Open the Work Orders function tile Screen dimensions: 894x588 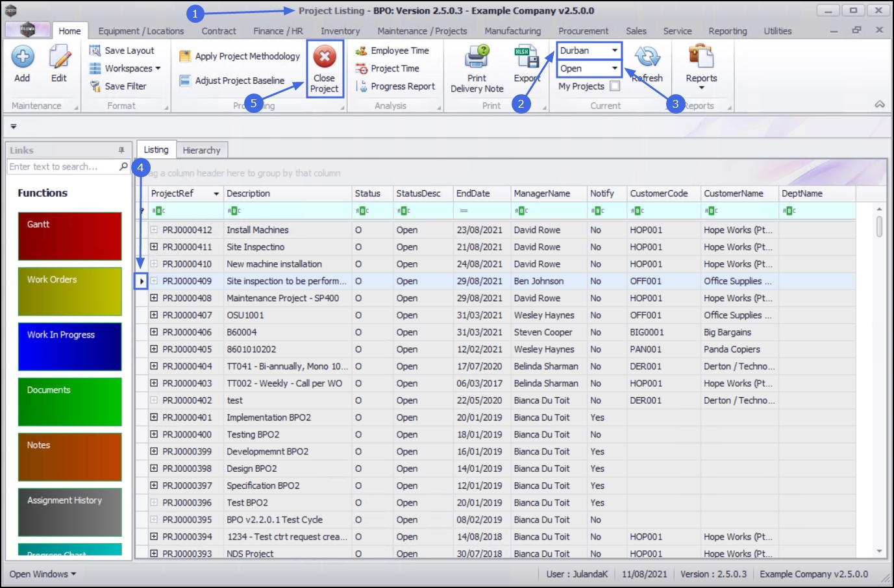pyautogui.click(x=69, y=291)
